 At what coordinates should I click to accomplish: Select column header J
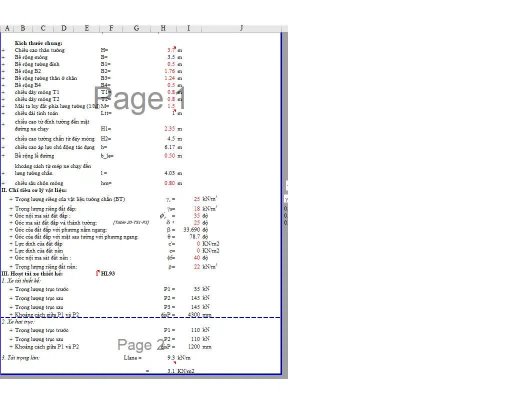pyautogui.click(x=241, y=28)
